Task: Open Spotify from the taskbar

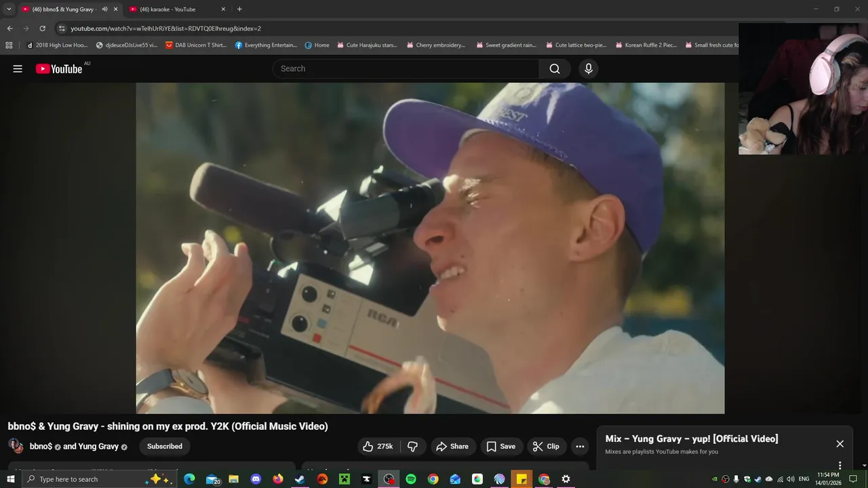Action: [411, 479]
